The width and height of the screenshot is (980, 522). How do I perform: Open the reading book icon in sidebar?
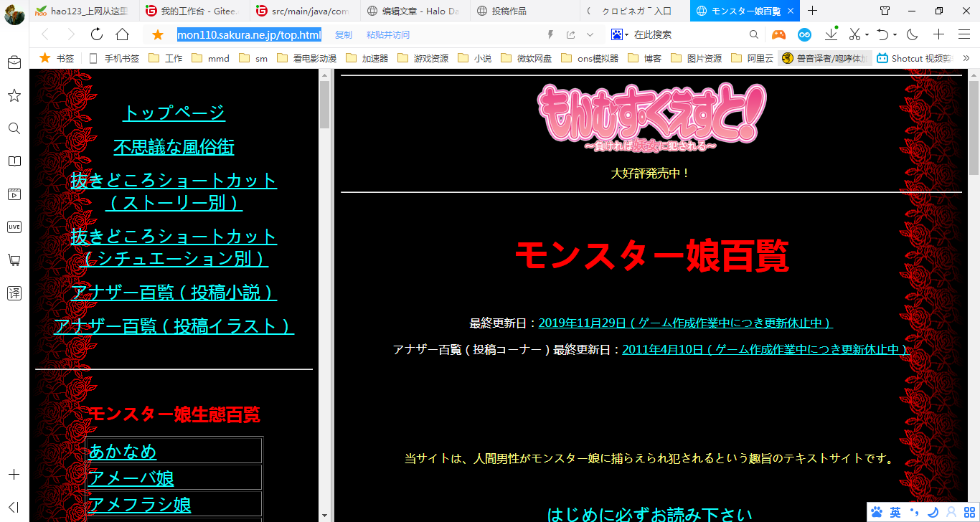pos(14,161)
